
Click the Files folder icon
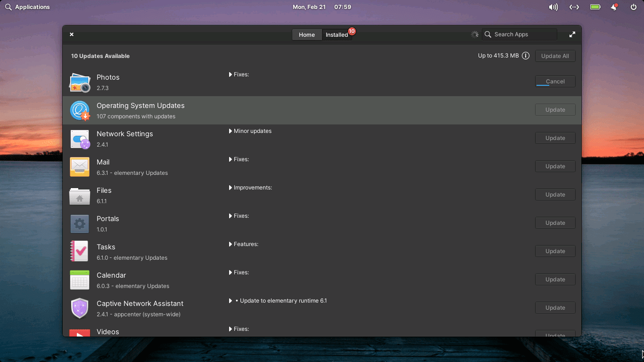80,196
